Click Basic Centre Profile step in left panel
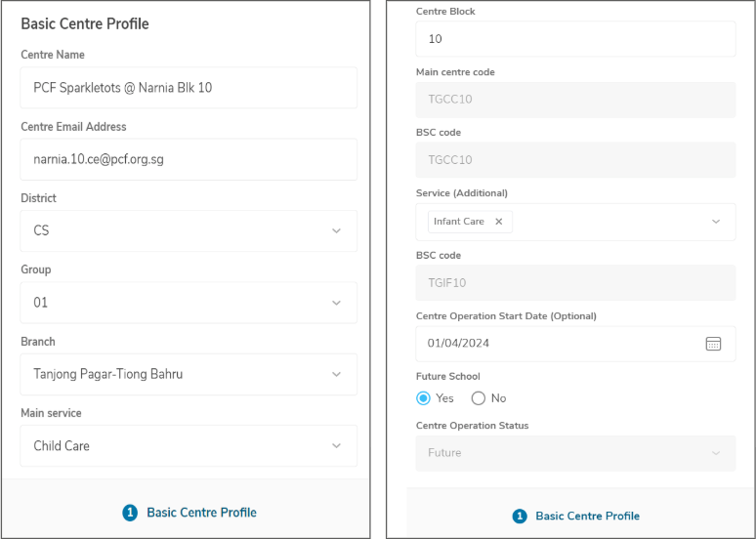The height and width of the screenshot is (539, 756). (x=201, y=513)
